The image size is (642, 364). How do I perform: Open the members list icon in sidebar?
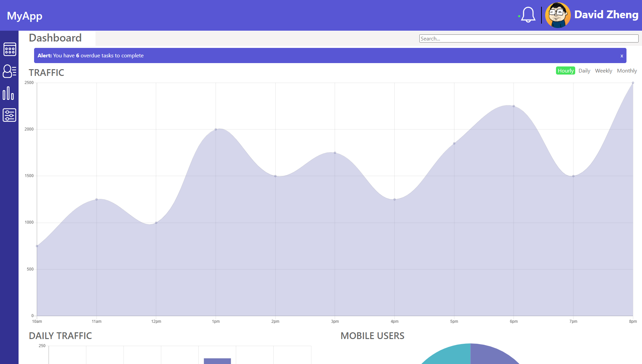point(9,71)
